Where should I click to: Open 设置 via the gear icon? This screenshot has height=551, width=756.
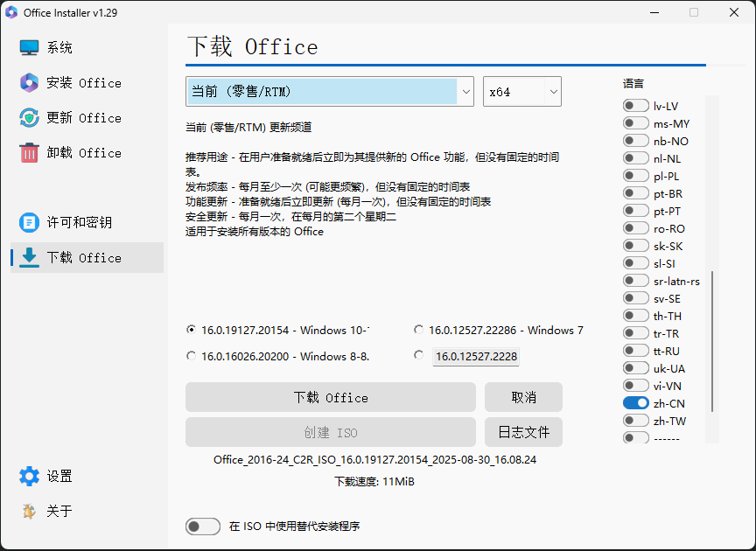27,476
